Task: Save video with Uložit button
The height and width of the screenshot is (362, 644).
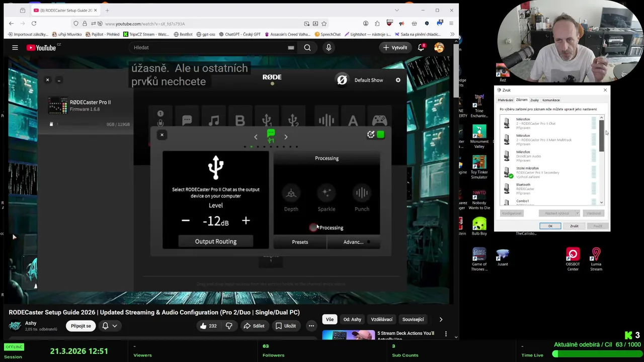Action: 285,326
